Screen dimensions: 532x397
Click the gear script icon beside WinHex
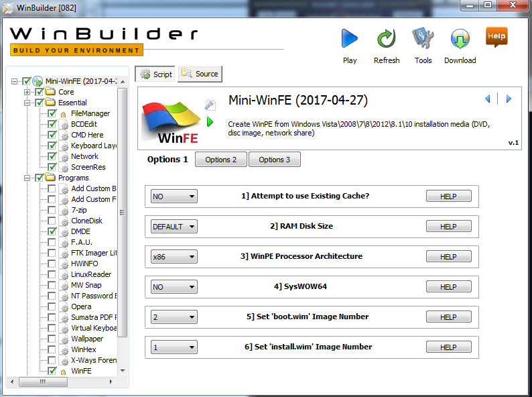pyautogui.click(x=64, y=350)
